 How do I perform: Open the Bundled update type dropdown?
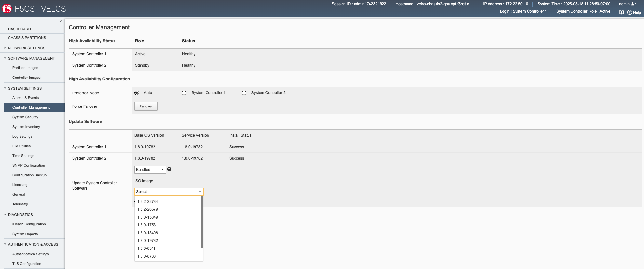(150, 169)
